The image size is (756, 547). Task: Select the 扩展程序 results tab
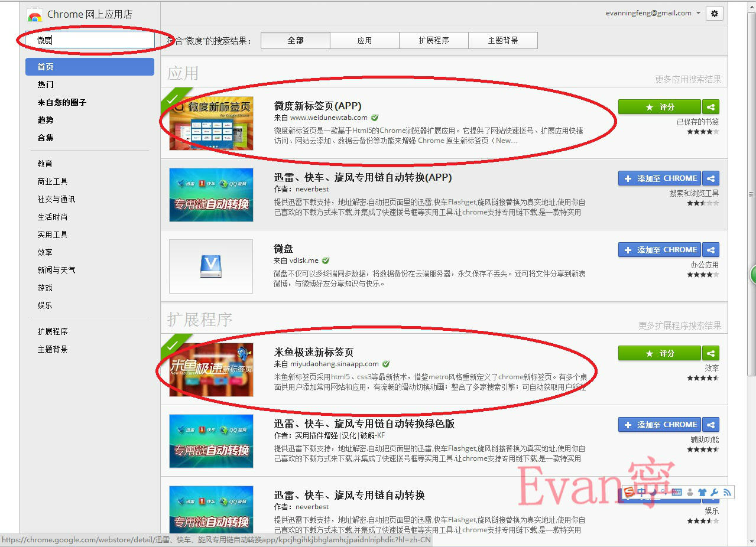pyautogui.click(x=434, y=40)
